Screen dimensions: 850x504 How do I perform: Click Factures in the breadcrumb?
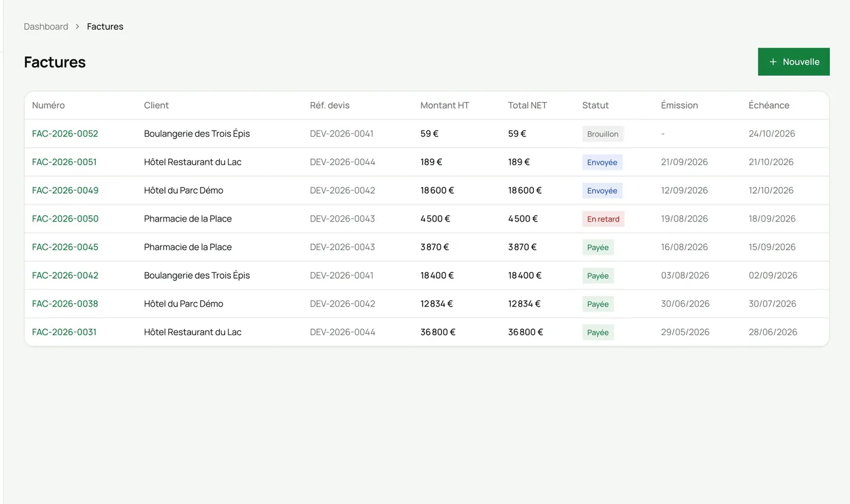(105, 27)
